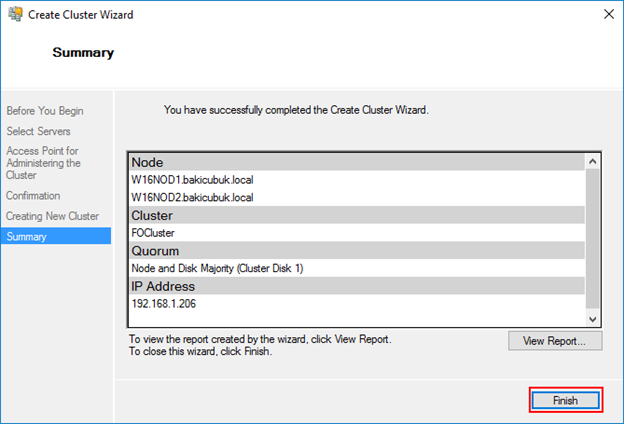Screen dimensions: 624x424
Task: Click the Quorum section header
Action: [x=357, y=251]
